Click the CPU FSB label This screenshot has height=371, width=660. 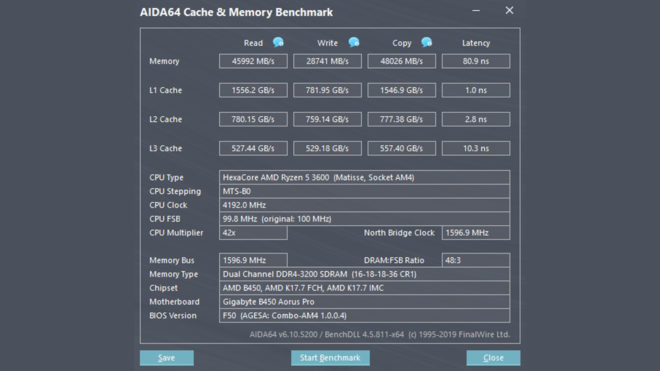tap(165, 219)
